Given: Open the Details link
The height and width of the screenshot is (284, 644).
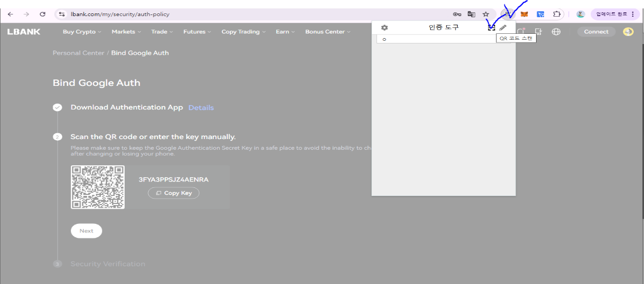Looking at the screenshot, I should 201,107.
